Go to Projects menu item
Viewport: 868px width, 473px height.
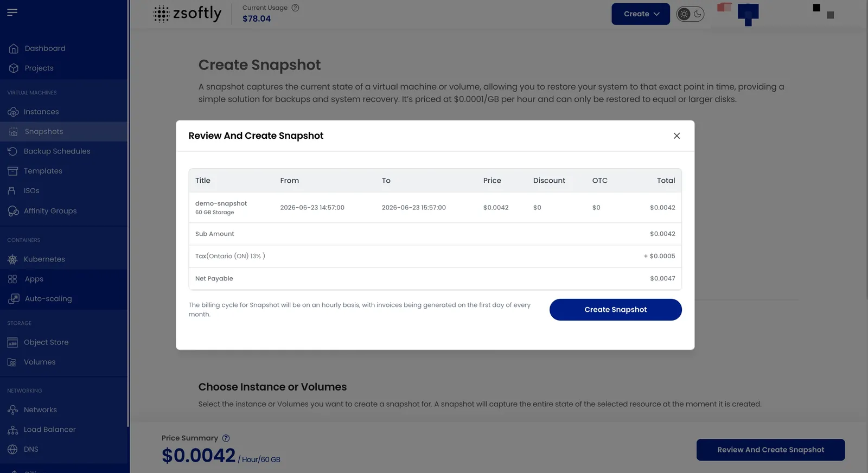click(39, 68)
